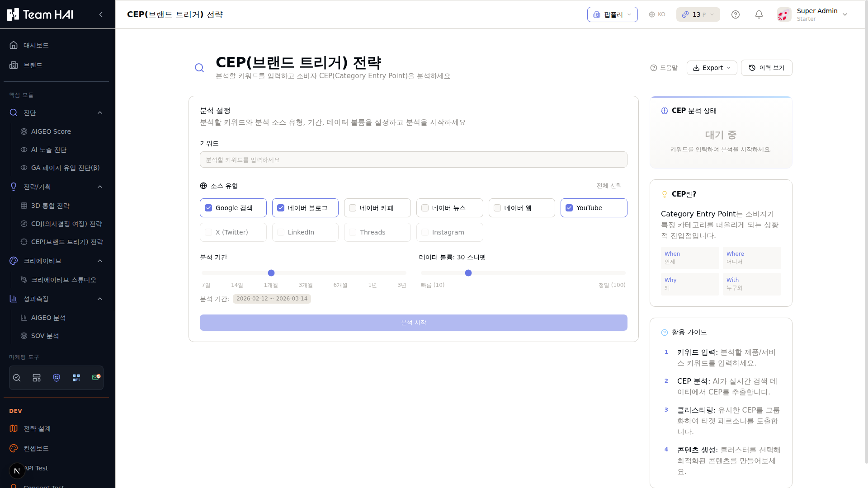Open the Super Admin account menu

pos(812,14)
